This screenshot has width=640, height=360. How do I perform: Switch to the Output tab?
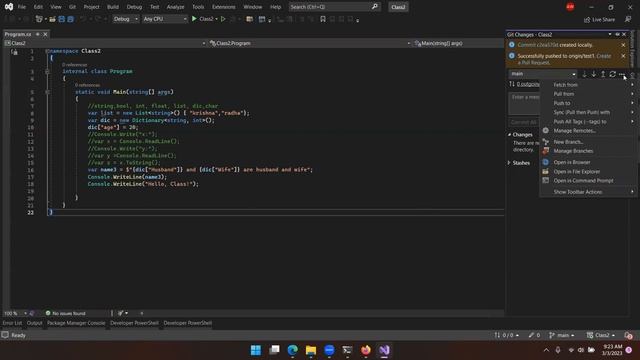[x=34, y=323]
